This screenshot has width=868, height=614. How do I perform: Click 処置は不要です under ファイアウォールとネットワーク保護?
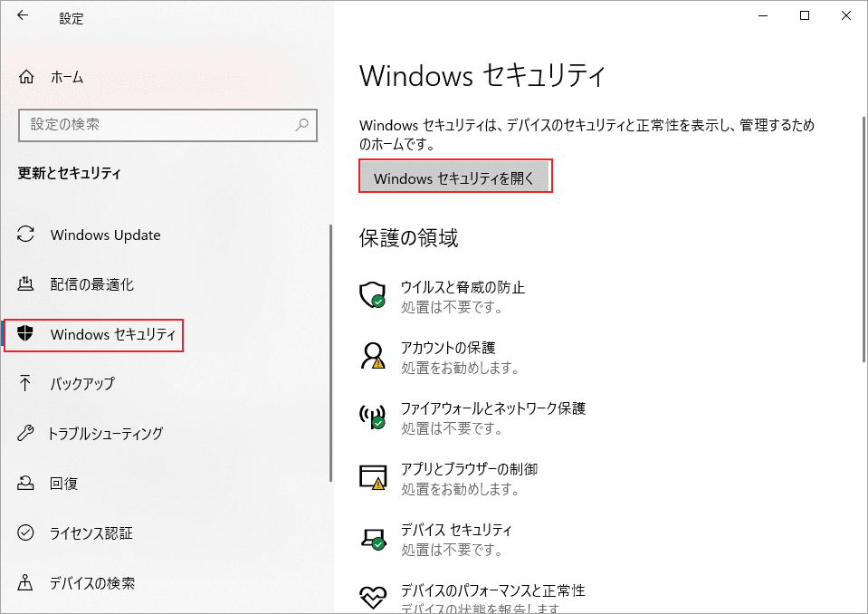(x=452, y=428)
